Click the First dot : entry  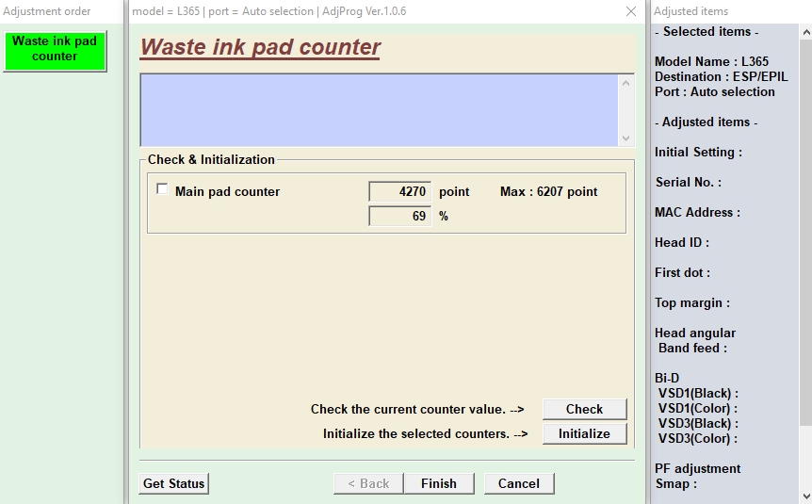(682, 272)
